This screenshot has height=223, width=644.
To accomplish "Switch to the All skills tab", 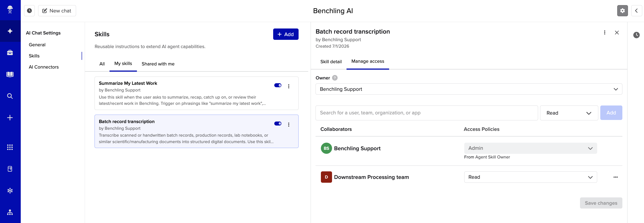I will [102, 64].
